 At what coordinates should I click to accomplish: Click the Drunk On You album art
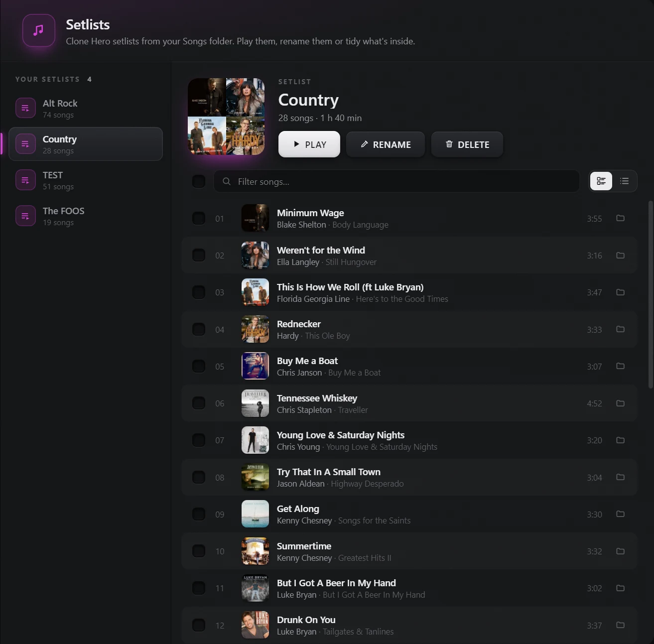click(255, 625)
